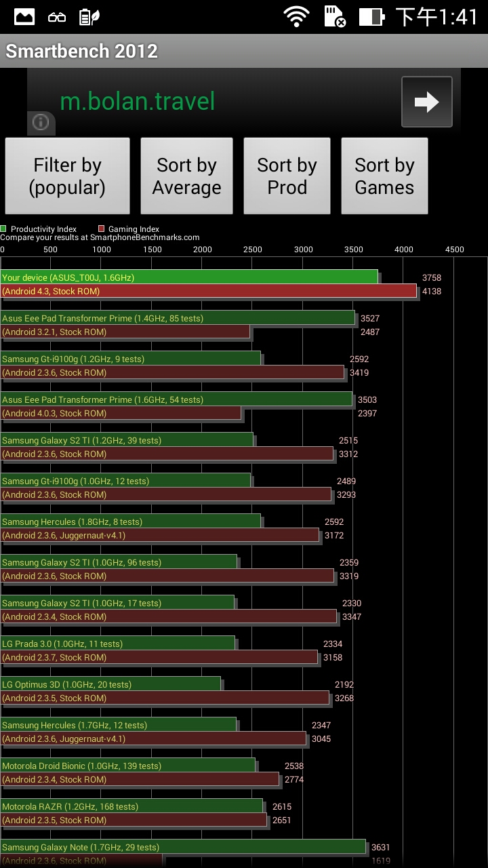Select Samsung Galaxy S2 TI 96 tests bar

pyautogui.click(x=119, y=562)
